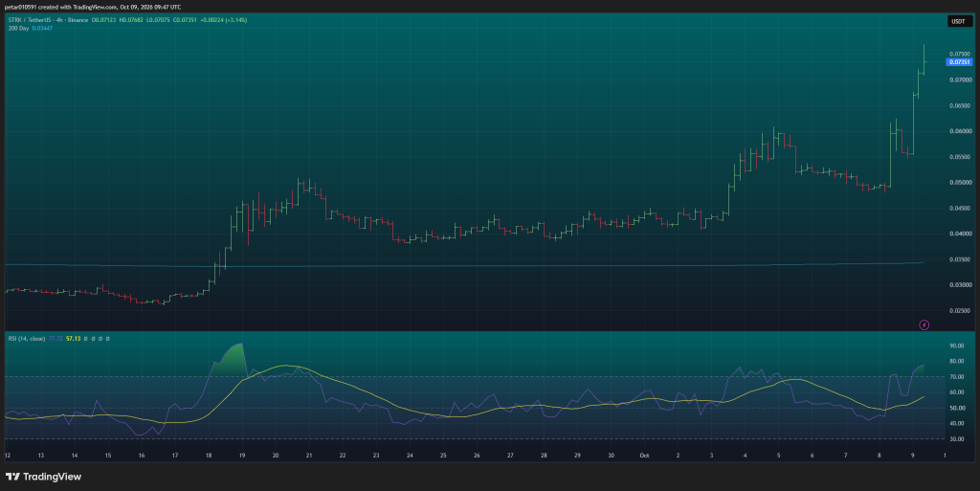Click the 0.03000 price axis label
This screenshot has width=980, height=491.
(960, 285)
